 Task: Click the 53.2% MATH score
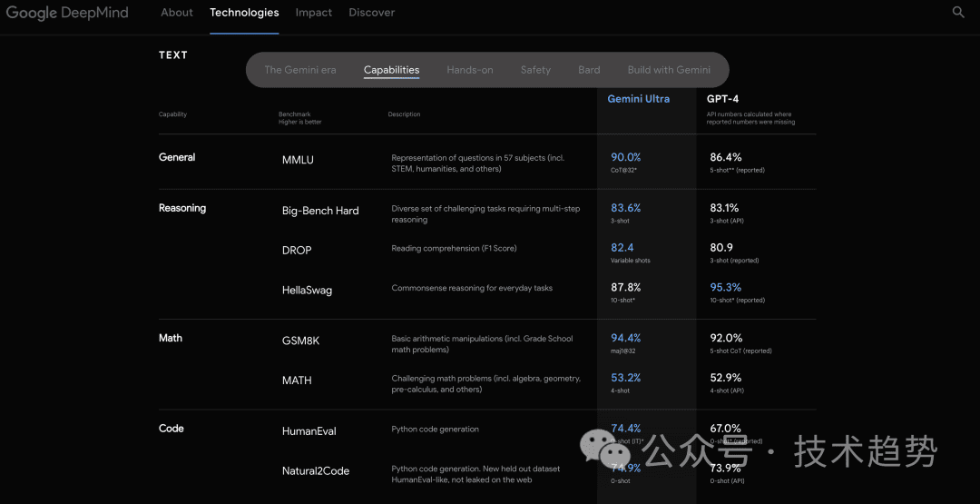[x=625, y=378]
